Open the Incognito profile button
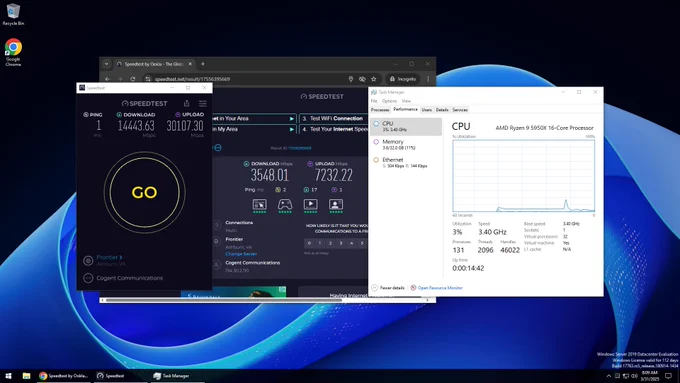Image resolution: width=680 pixels, height=383 pixels. pos(403,79)
